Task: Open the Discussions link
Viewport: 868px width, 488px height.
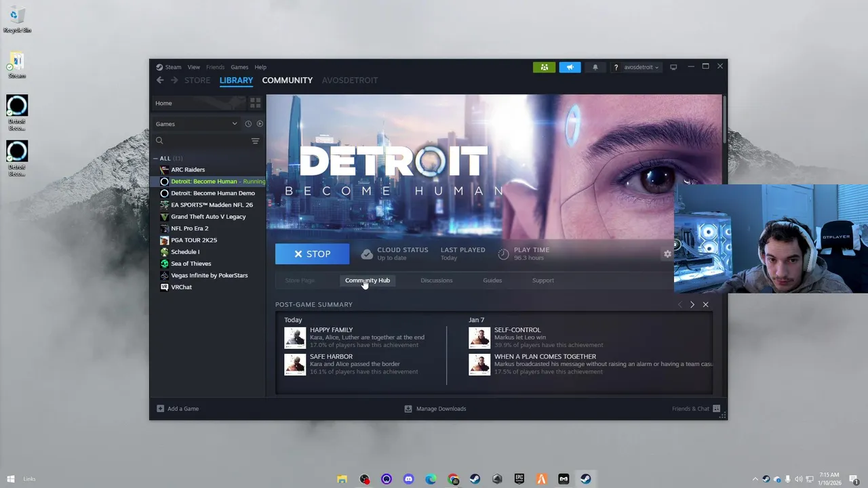Action: (x=437, y=280)
